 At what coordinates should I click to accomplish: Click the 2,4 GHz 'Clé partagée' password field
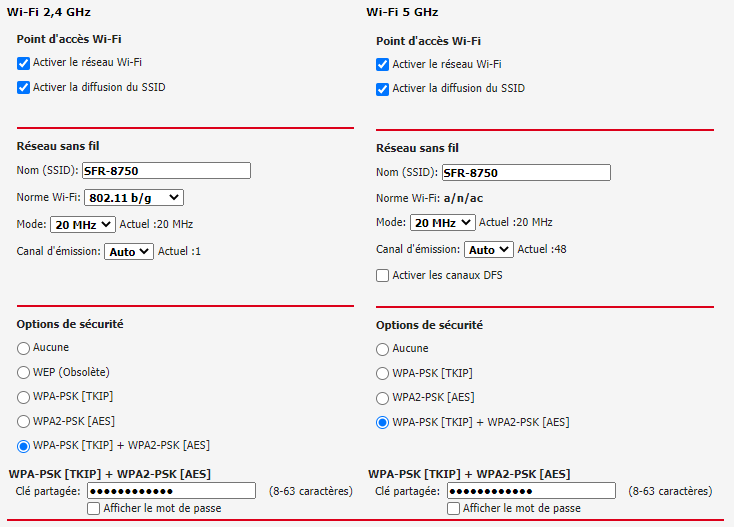coord(171,491)
